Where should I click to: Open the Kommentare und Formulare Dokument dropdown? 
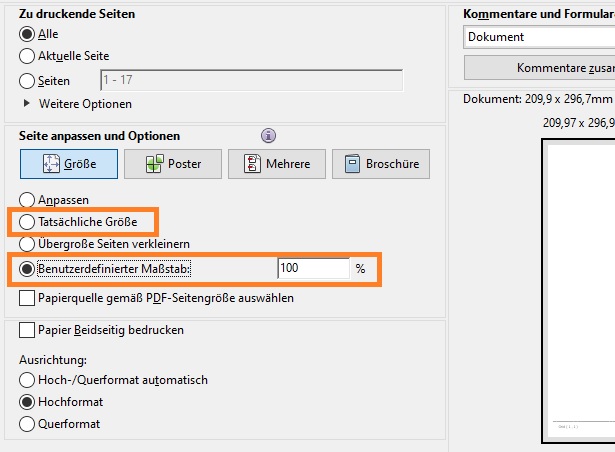pyautogui.click(x=539, y=37)
